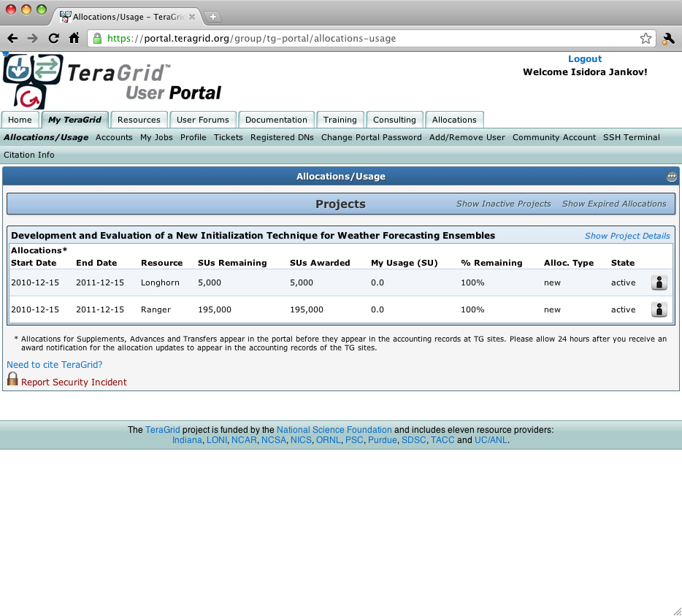The width and height of the screenshot is (682, 616).
Task: Click the browser reload button
Action: coord(53,39)
